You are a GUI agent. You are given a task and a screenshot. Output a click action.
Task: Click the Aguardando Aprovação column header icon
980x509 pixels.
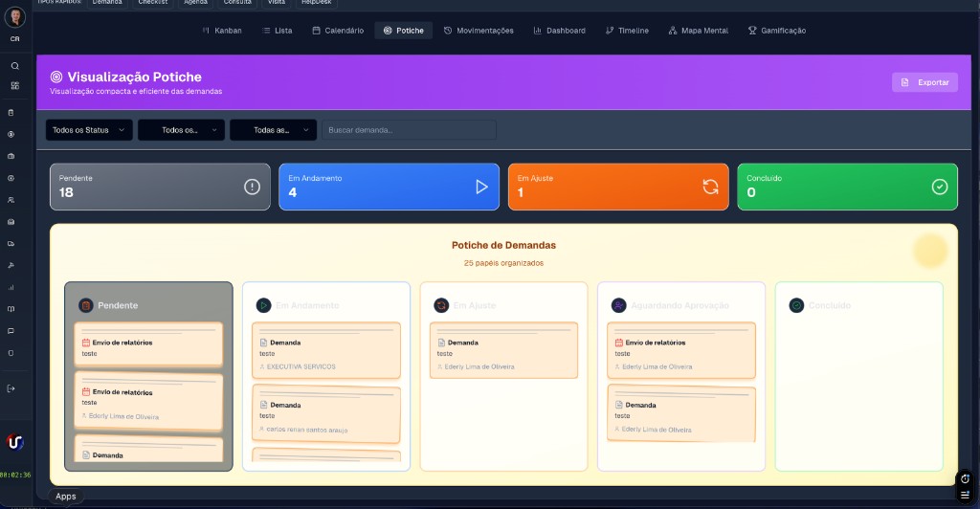coord(619,305)
